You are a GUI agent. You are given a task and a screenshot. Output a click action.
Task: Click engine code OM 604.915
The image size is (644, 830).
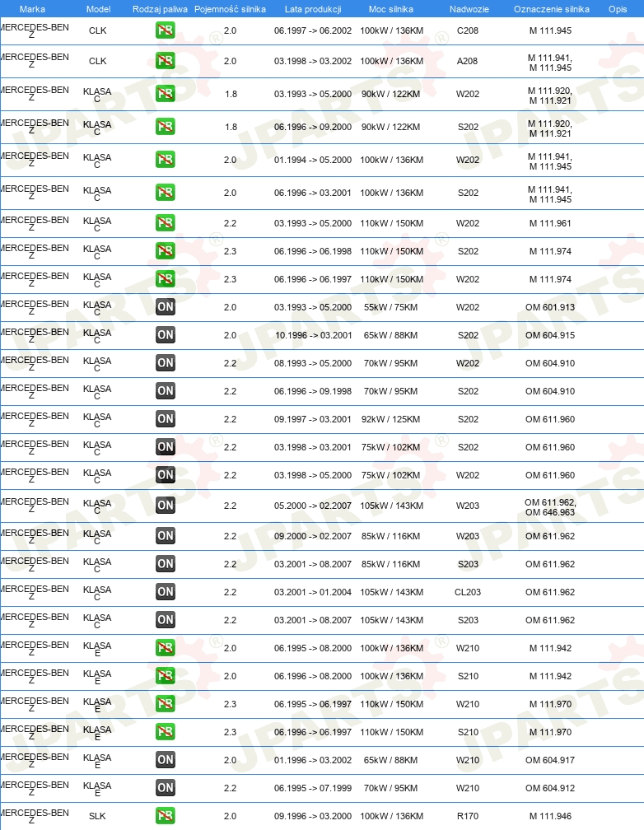pyautogui.click(x=550, y=336)
